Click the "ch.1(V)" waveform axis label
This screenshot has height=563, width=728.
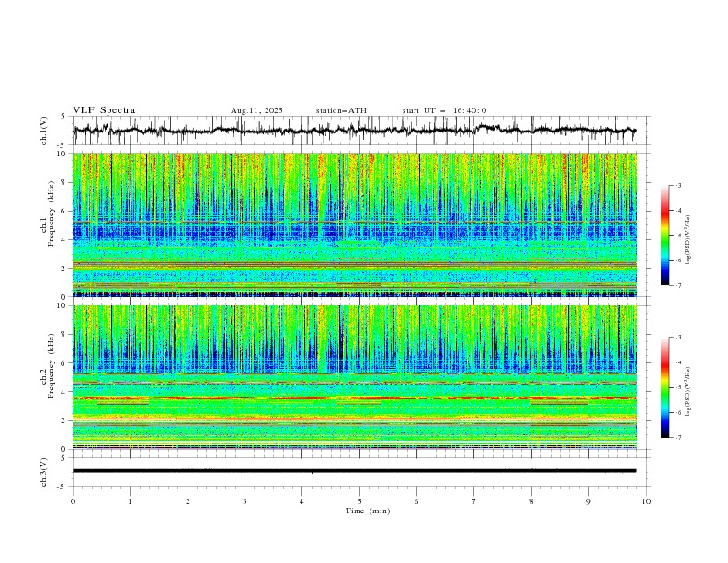[43, 131]
